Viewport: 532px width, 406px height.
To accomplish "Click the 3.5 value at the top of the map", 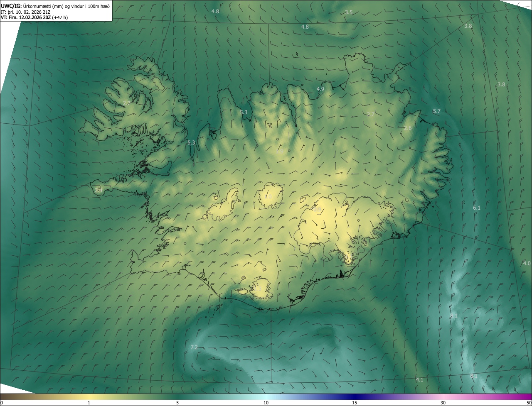I will [x=349, y=12].
